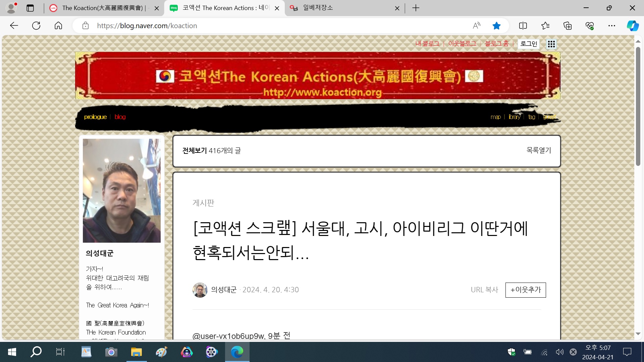Switch to The Koaction cafe tab
This screenshot has width=644, height=362.
(x=104, y=8)
